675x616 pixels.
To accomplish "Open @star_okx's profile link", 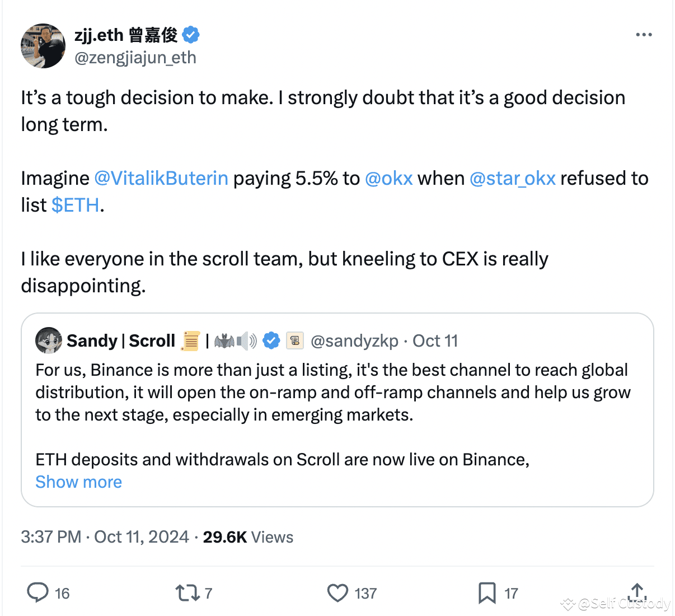I will pos(513,178).
